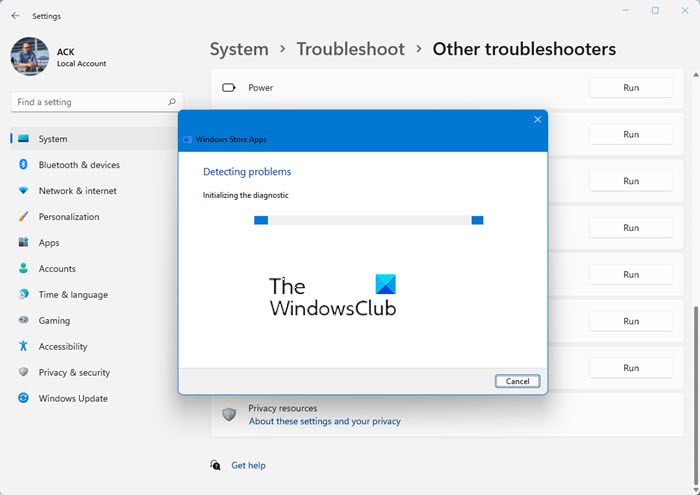
Task: Click the Windows Update sync icon
Action: tap(23, 398)
